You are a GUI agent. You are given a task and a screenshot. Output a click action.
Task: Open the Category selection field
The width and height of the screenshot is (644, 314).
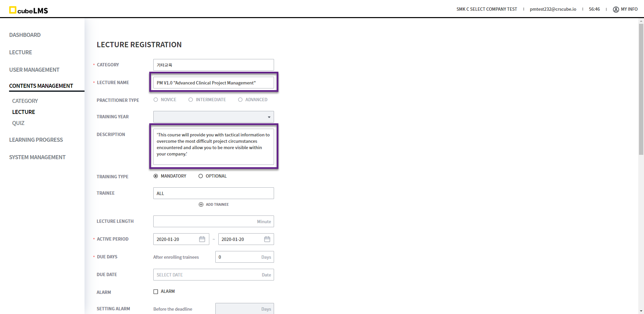point(213,65)
